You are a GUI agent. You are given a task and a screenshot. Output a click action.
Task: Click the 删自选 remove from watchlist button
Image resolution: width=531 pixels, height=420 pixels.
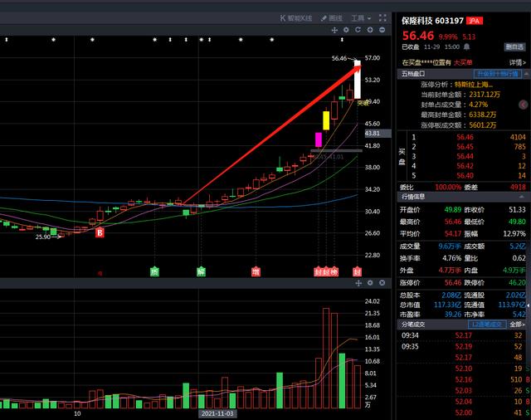(x=514, y=47)
